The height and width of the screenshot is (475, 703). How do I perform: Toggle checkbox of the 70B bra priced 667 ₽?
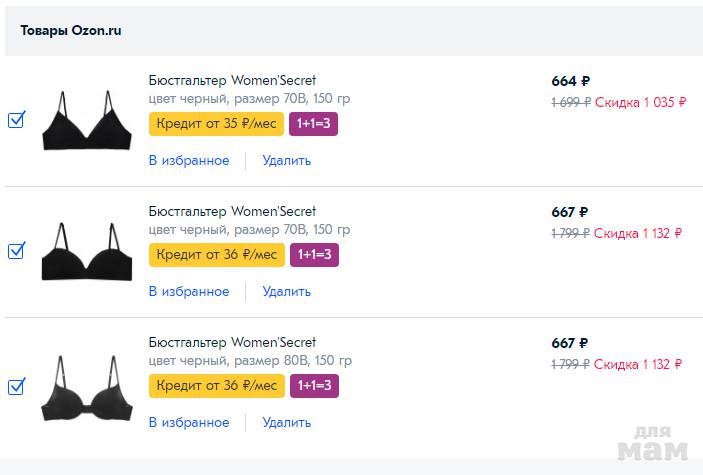(16, 251)
